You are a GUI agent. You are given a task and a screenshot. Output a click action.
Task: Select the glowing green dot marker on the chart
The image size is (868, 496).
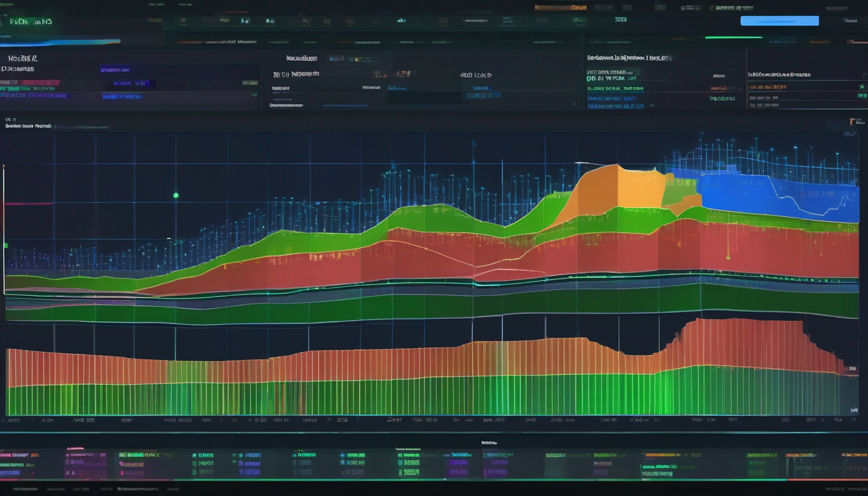(x=176, y=195)
